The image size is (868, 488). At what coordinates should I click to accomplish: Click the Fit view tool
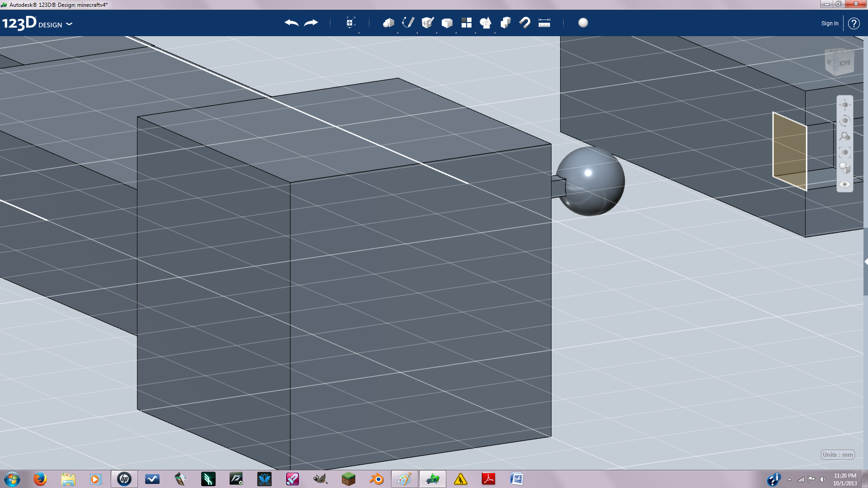click(845, 152)
